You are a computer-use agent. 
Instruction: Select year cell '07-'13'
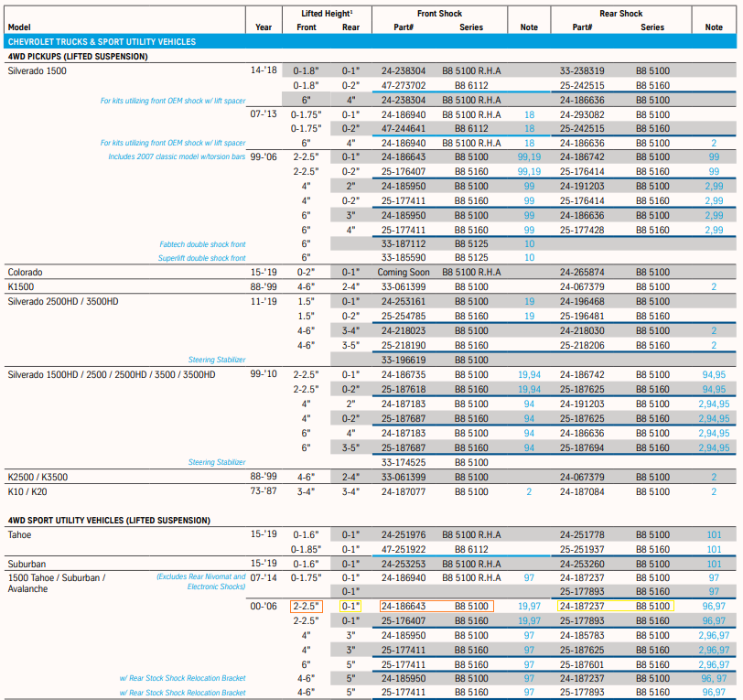coord(264,113)
